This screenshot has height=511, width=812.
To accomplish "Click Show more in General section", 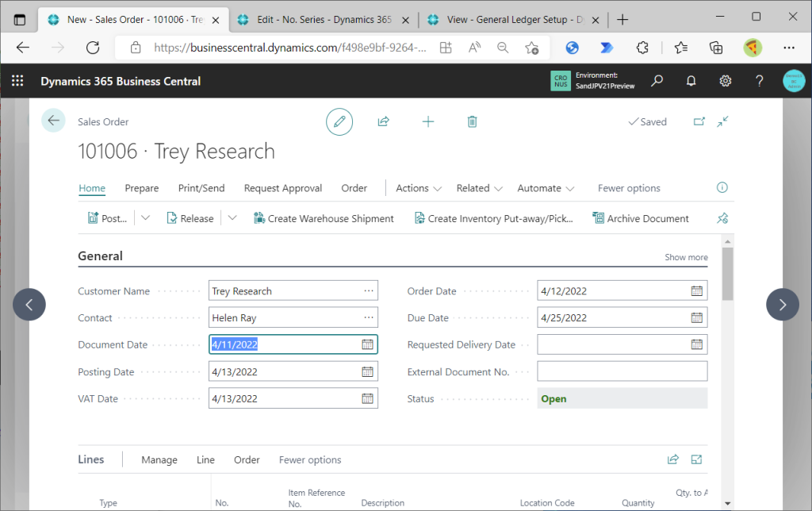I will pos(686,257).
